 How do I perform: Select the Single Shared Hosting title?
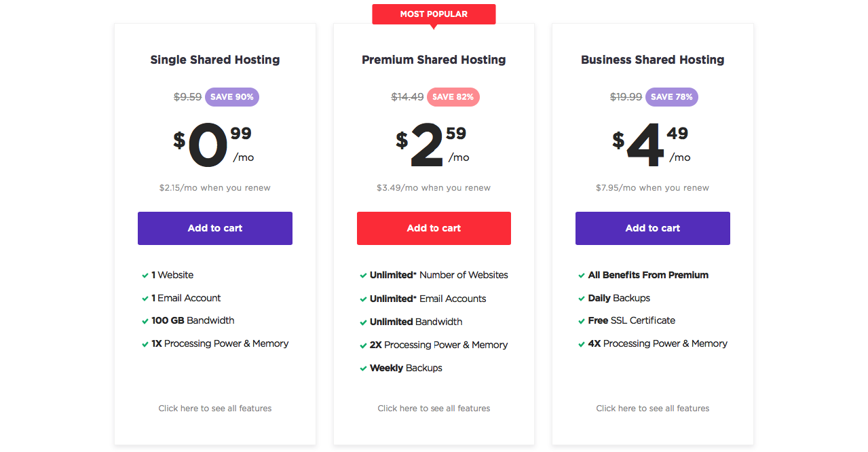click(214, 60)
